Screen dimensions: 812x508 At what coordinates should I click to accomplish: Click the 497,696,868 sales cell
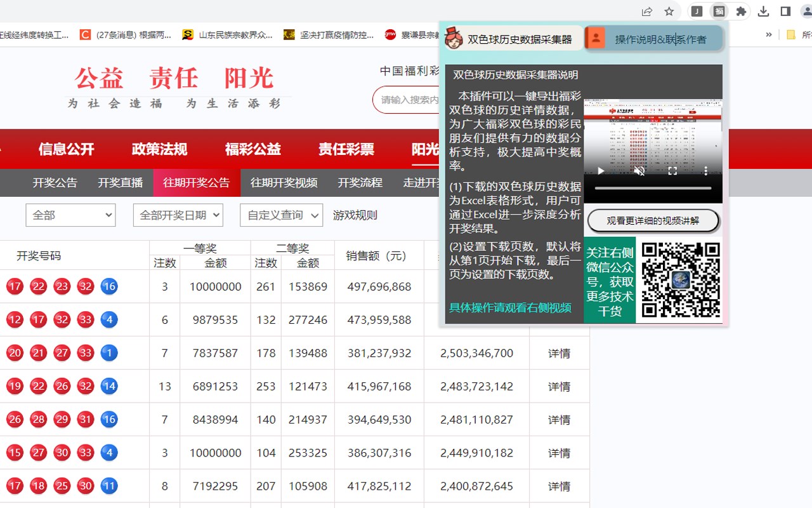(x=379, y=286)
